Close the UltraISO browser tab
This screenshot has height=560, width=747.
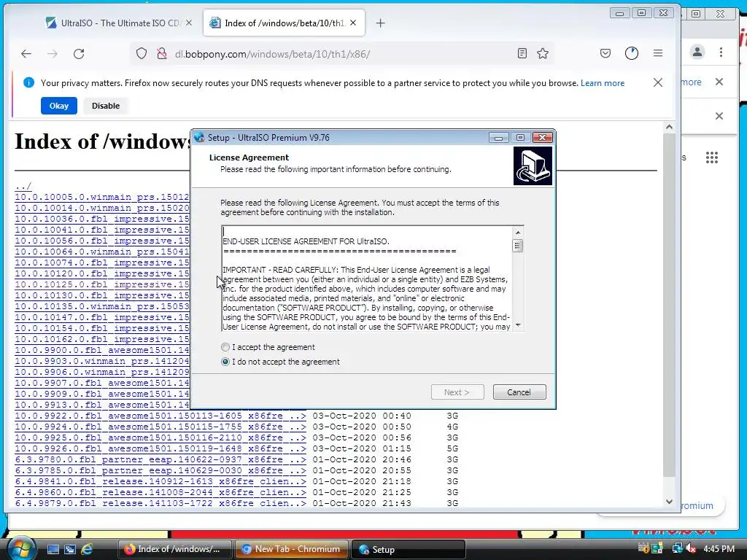189,23
